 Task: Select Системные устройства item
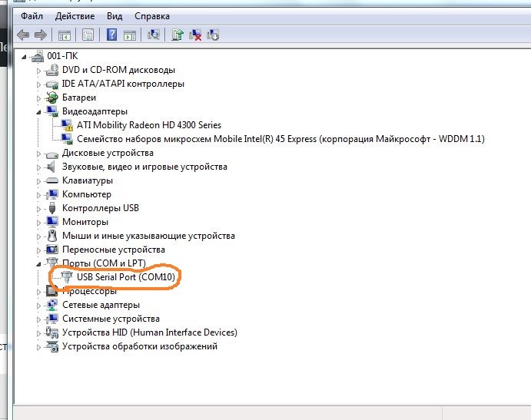point(111,319)
